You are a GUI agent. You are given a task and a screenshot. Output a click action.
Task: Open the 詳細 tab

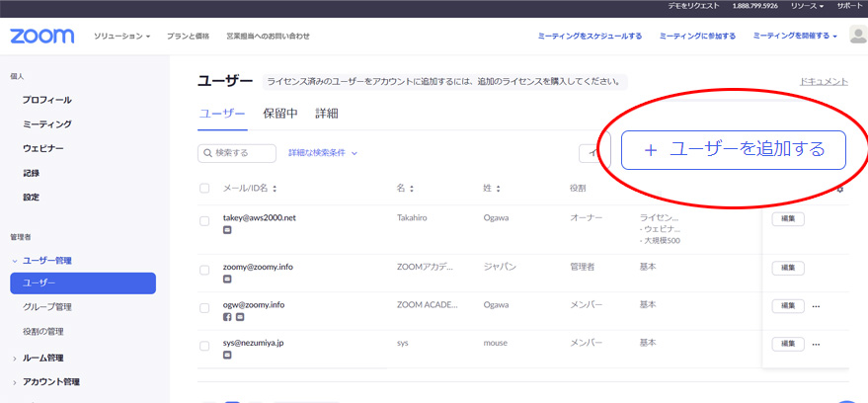tap(326, 114)
